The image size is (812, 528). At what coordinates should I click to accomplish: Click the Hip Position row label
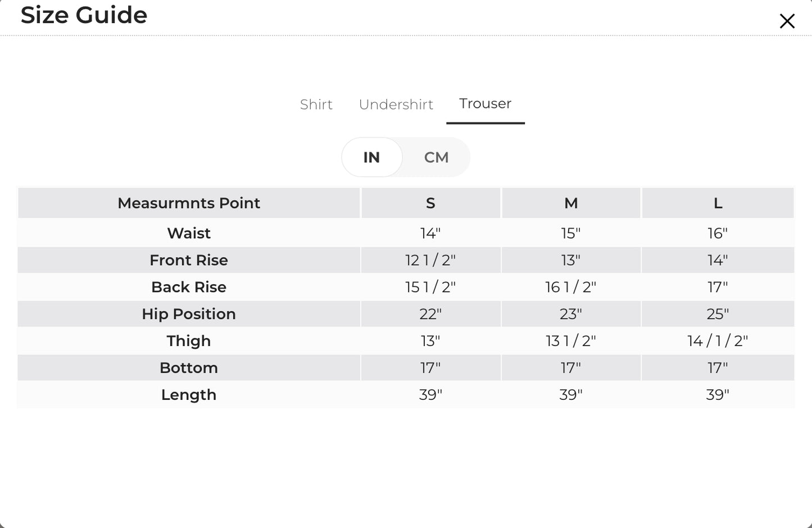point(189,314)
